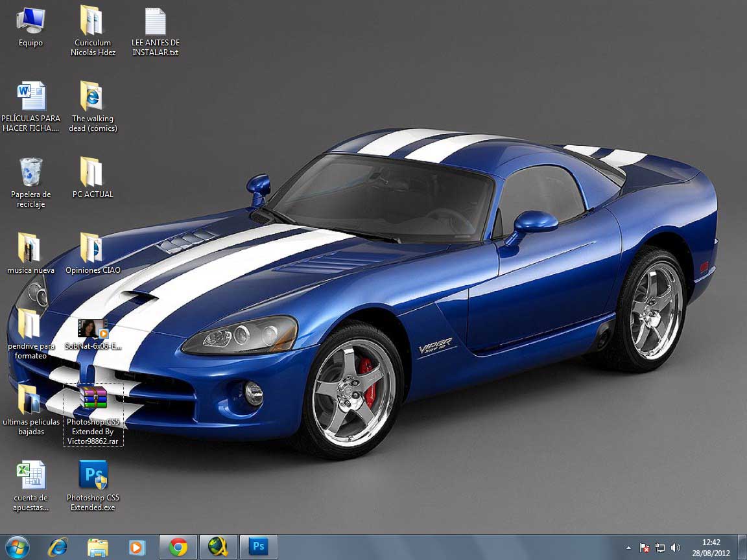Click the globe application icon in taskbar

pyautogui.click(x=218, y=547)
